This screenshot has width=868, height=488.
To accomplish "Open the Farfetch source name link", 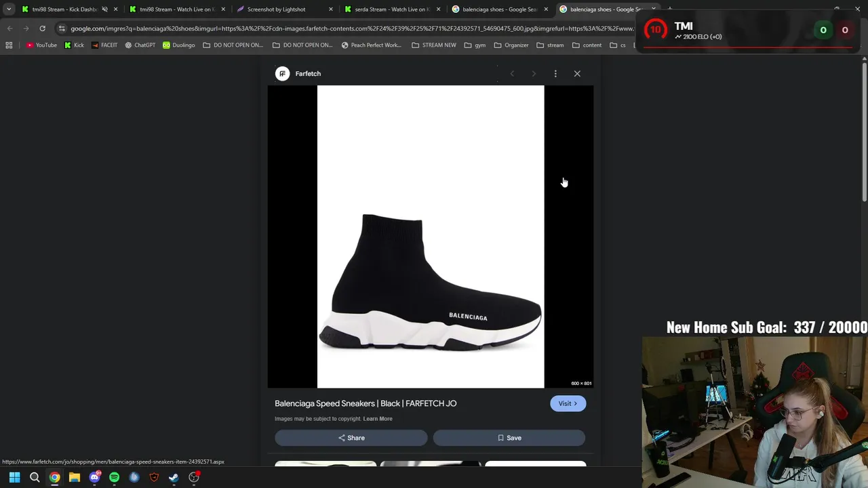I will point(308,73).
